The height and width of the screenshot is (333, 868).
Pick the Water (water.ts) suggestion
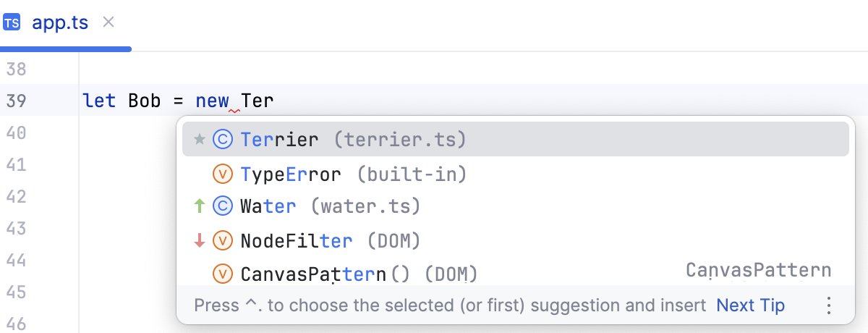point(330,207)
